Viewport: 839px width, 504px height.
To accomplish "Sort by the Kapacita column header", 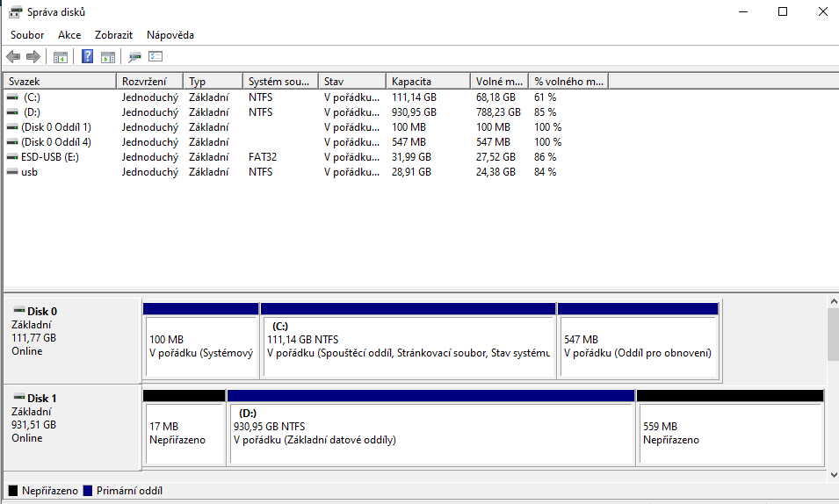I will pos(428,82).
